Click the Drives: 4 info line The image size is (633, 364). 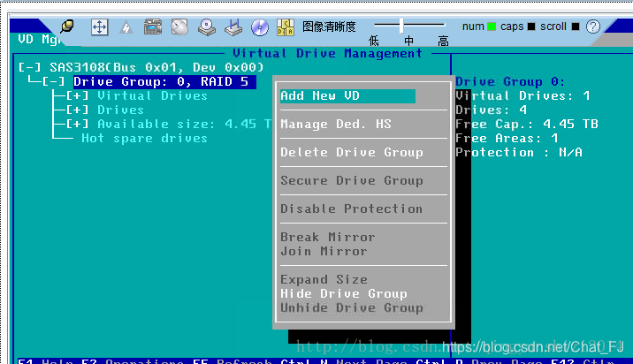point(491,110)
